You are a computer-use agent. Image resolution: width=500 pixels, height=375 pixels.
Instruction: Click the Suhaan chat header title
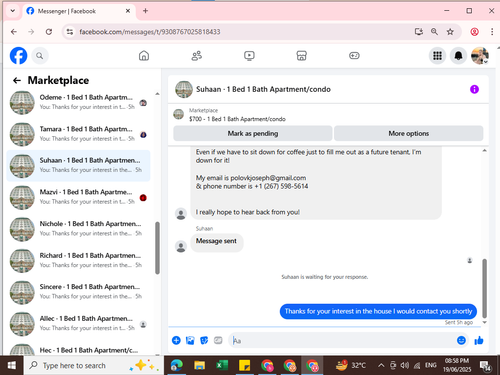click(263, 89)
